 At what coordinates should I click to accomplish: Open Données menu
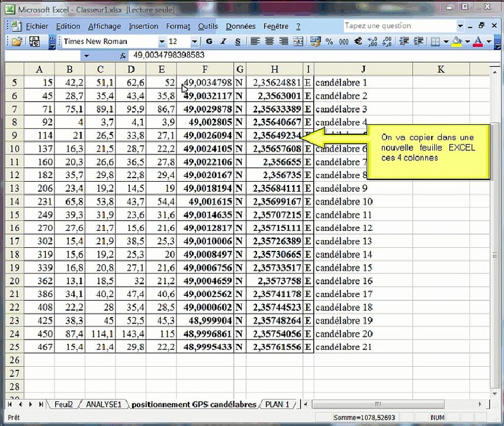click(x=240, y=26)
